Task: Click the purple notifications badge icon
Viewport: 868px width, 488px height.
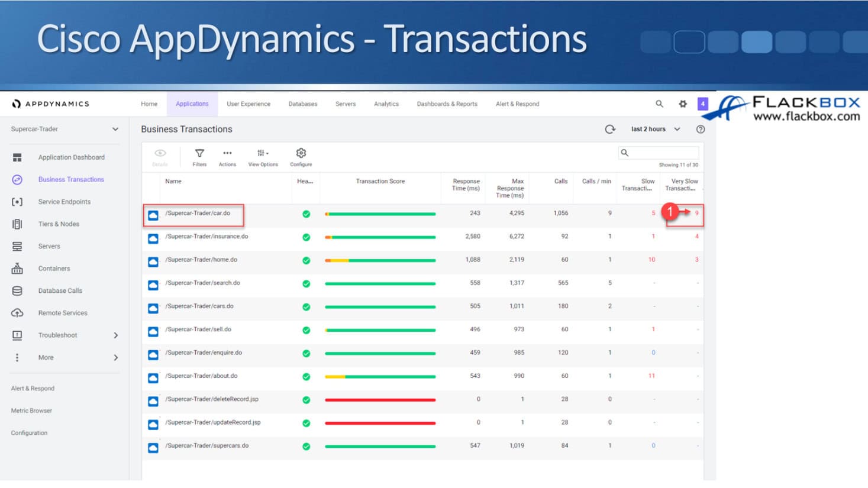Action: pyautogui.click(x=702, y=104)
